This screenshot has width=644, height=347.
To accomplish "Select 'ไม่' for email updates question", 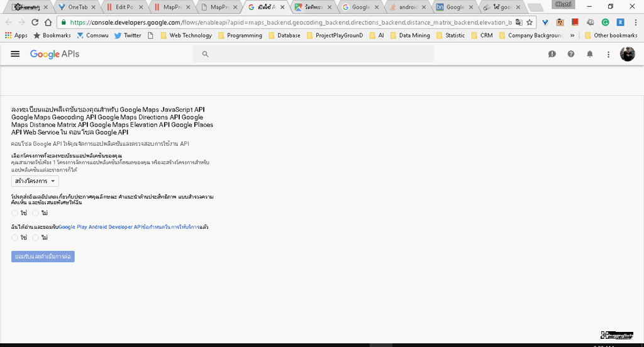I will coord(36,213).
